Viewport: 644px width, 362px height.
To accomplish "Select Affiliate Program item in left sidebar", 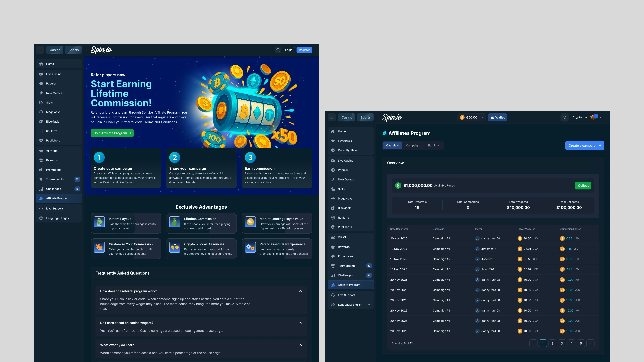I will 59,198.
